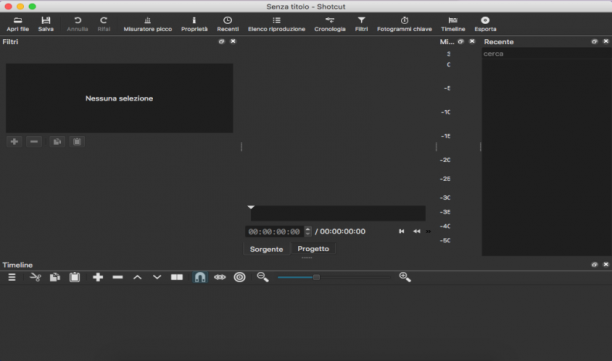Add a filter with plus button
Screen dimensions: 612x361
pyautogui.click(x=14, y=142)
